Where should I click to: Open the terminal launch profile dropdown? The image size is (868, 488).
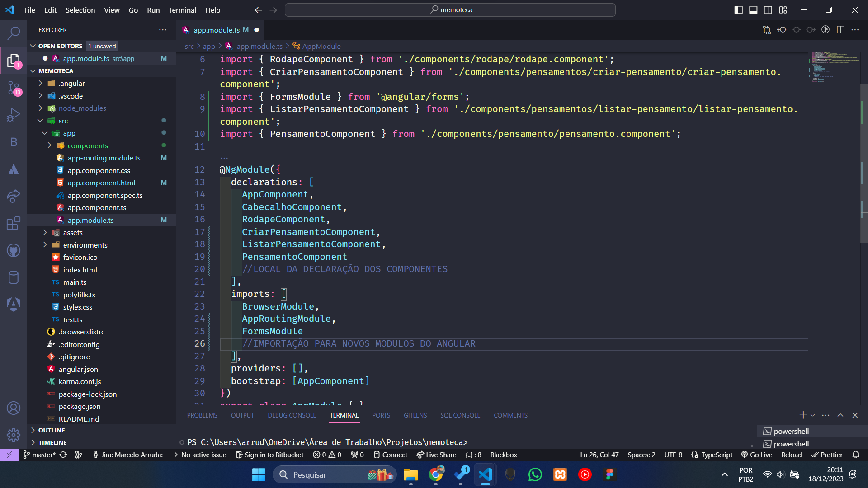tap(813, 415)
